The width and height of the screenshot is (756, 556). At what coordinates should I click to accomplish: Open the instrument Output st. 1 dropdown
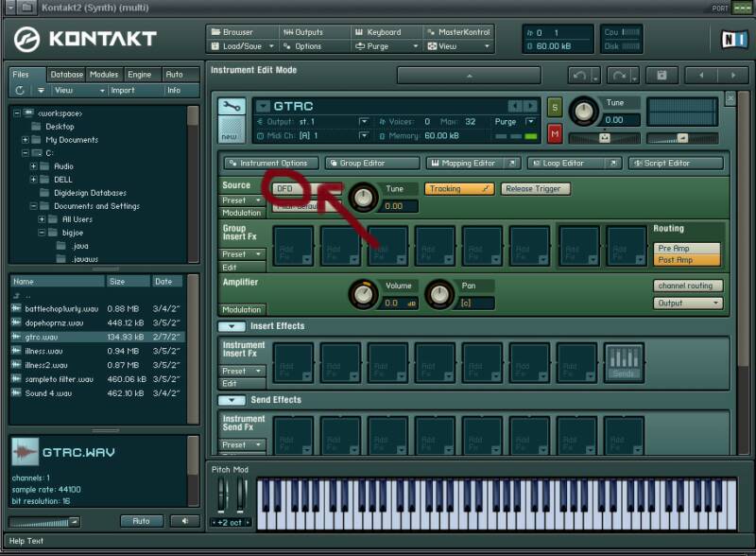tap(363, 122)
